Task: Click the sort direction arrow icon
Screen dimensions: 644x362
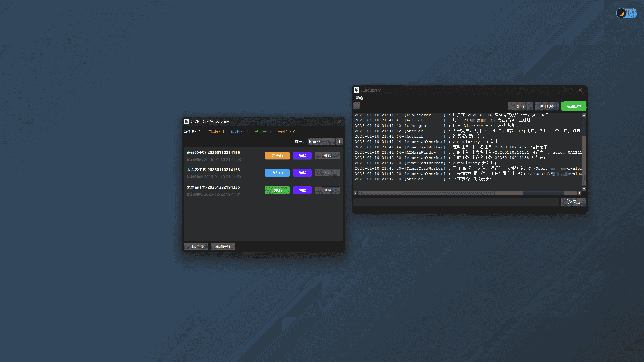Action: coord(339,141)
